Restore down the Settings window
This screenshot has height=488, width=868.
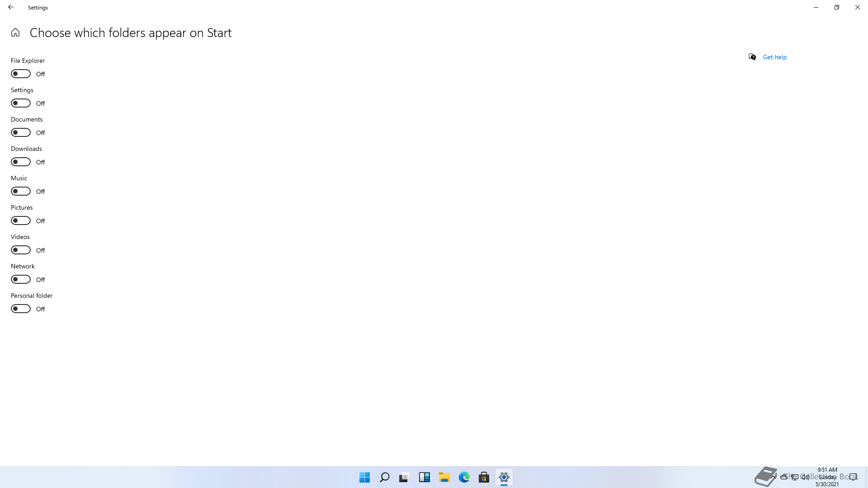coord(837,7)
